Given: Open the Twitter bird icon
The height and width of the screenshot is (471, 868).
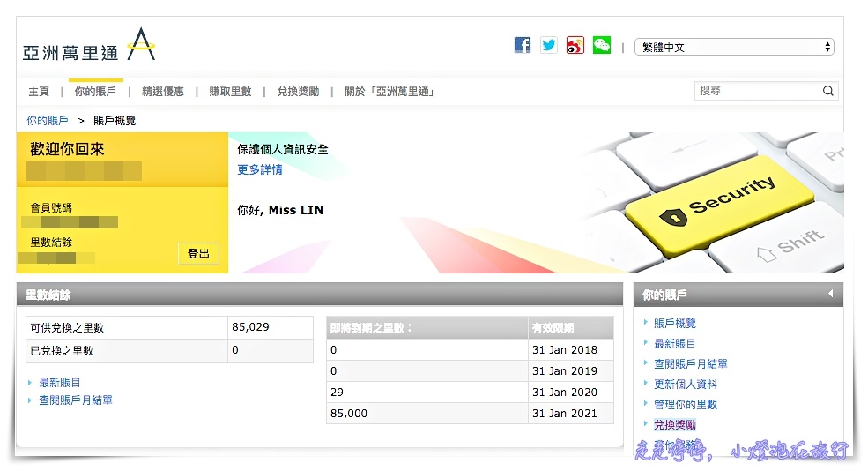Looking at the screenshot, I should click(x=549, y=45).
